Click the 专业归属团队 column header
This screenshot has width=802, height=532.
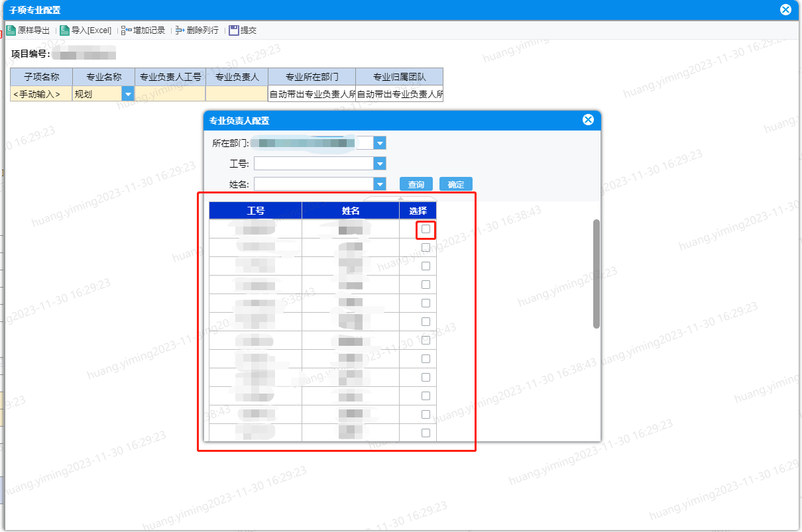(x=399, y=77)
